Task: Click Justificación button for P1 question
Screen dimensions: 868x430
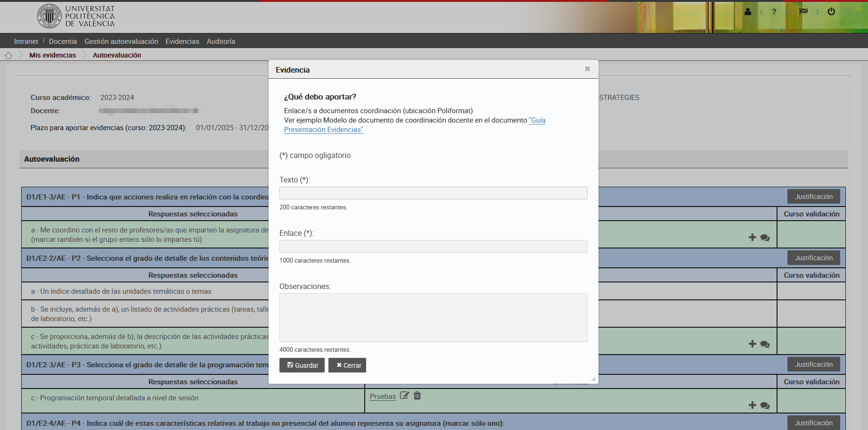Action: [813, 197]
